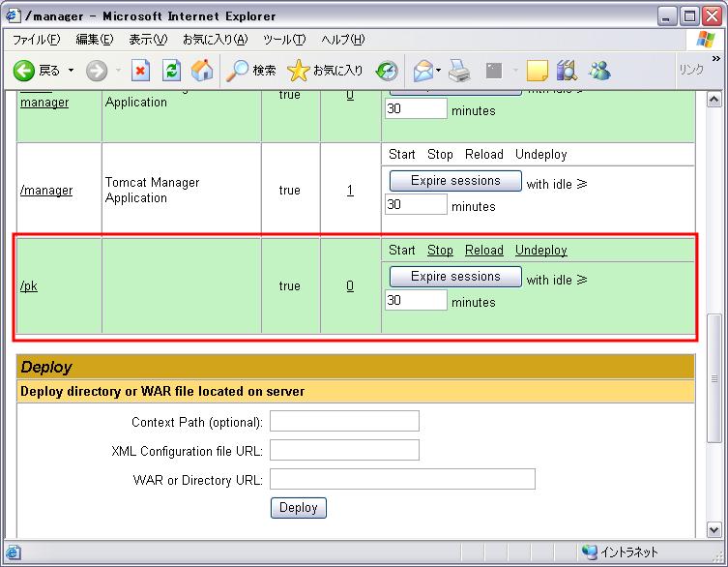Screen dimensions: 728x567
Task: Click the green Back arrow icon
Action: pos(23,71)
